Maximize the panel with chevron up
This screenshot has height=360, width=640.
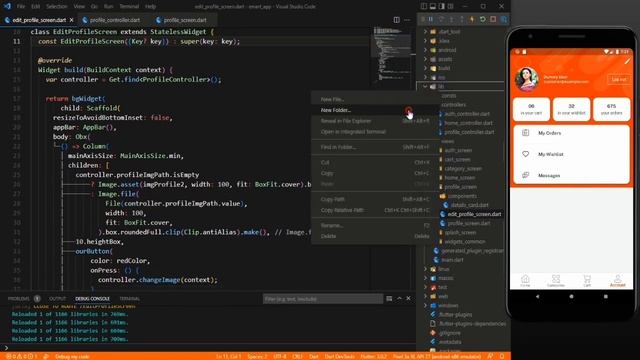pyautogui.click(x=399, y=298)
